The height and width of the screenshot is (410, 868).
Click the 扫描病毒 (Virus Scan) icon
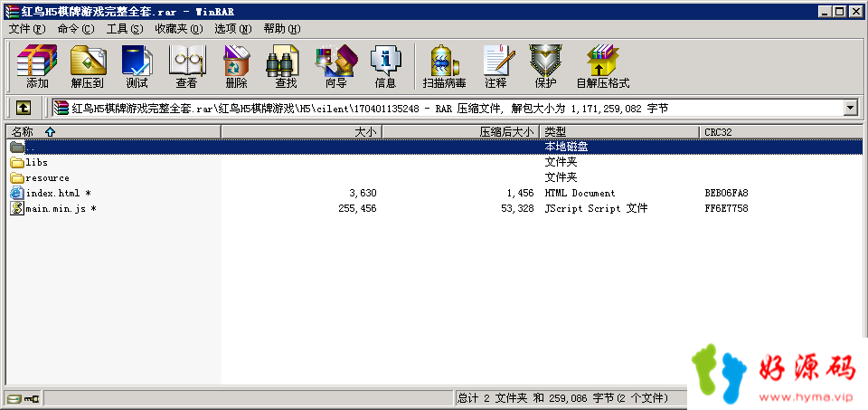pos(445,61)
